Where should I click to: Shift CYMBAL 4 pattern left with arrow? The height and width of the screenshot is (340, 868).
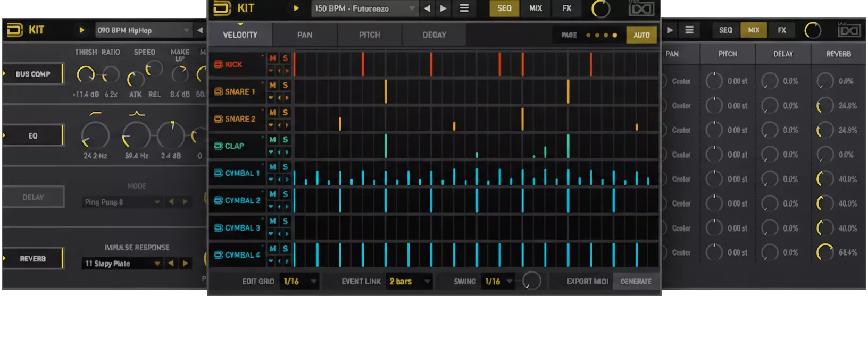coord(279,261)
